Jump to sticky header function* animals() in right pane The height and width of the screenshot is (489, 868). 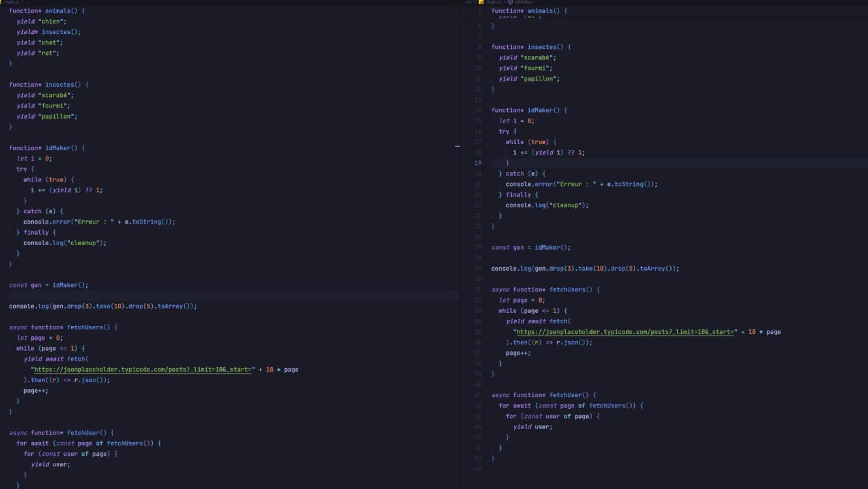[529, 11]
